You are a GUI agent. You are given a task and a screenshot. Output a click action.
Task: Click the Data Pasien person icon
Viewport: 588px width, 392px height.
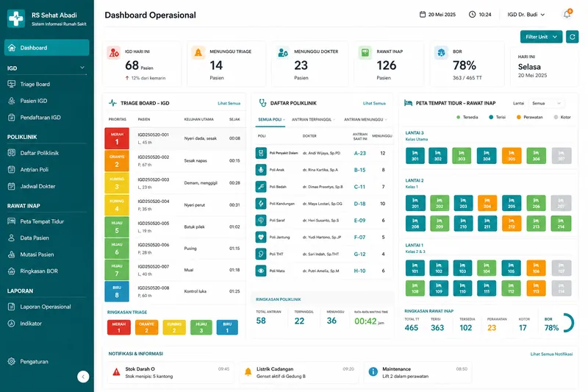point(12,238)
